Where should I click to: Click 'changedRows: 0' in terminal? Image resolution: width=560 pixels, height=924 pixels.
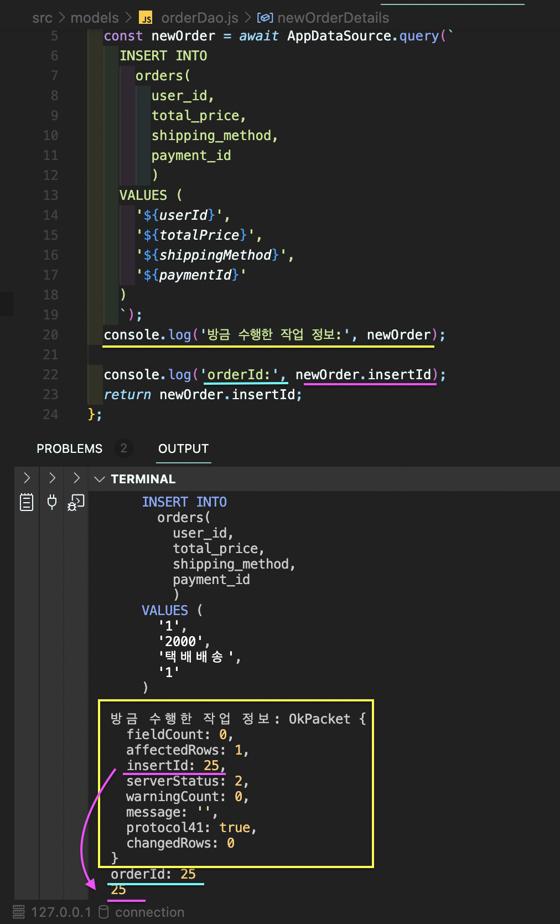[x=180, y=843]
